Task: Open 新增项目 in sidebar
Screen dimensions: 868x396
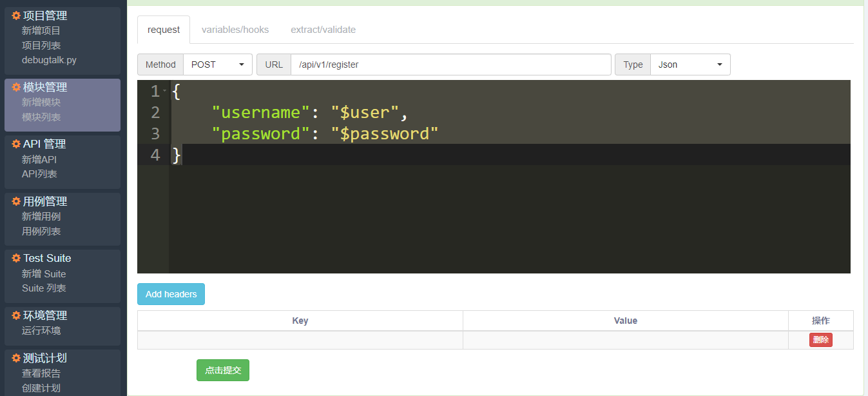Action: click(41, 30)
